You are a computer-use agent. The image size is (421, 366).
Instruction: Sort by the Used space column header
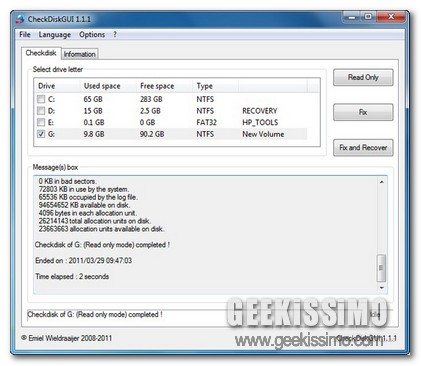pos(108,86)
